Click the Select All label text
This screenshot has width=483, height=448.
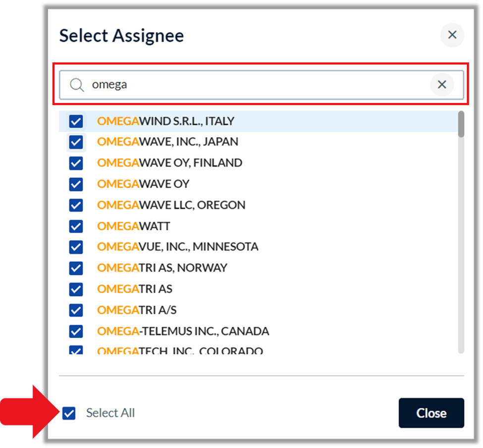click(110, 412)
